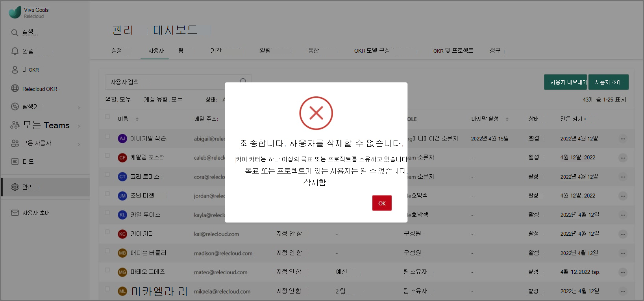Click email mikaela@relecloud.com

222,292
